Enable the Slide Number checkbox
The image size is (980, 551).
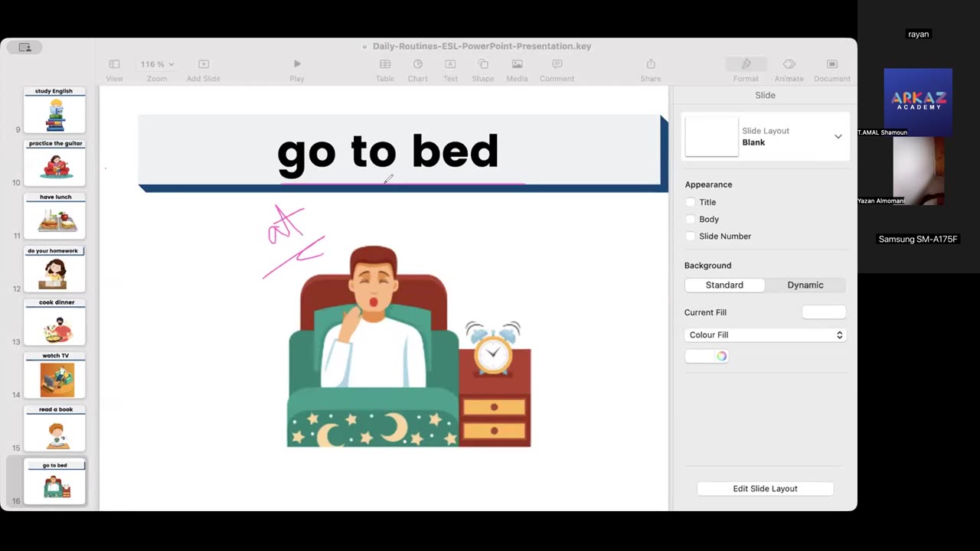pos(691,236)
